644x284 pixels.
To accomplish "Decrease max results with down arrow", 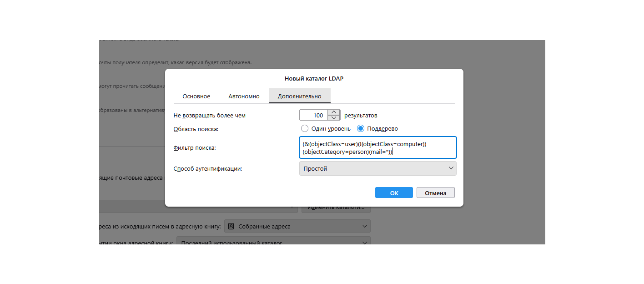I will pos(334,118).
